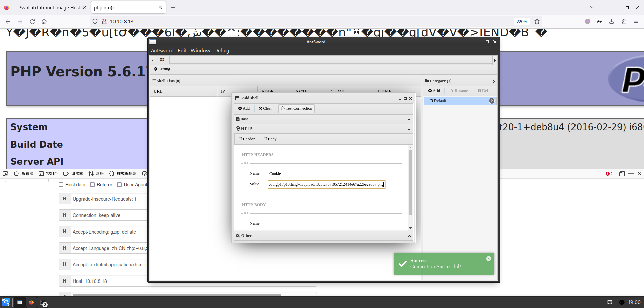This screenshot has width=644, height=308.
Task: Open a new Firefox tab
Action: click(173, 7)
